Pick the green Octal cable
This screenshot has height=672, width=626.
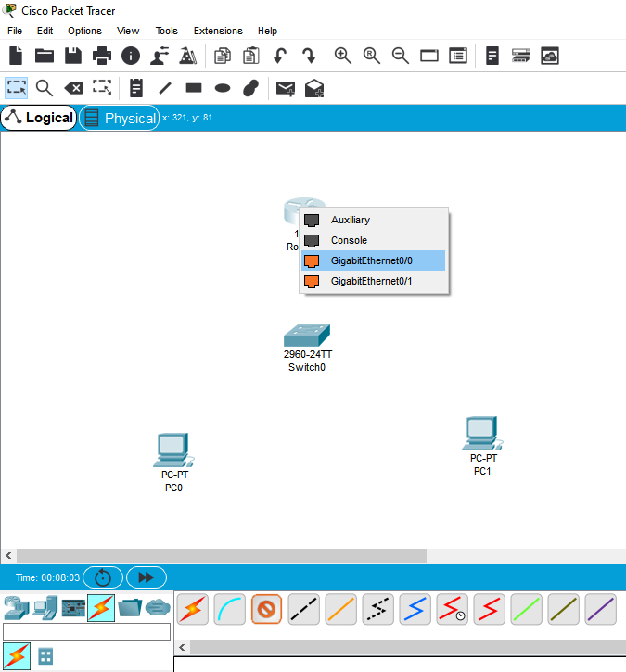coord(526,609)
